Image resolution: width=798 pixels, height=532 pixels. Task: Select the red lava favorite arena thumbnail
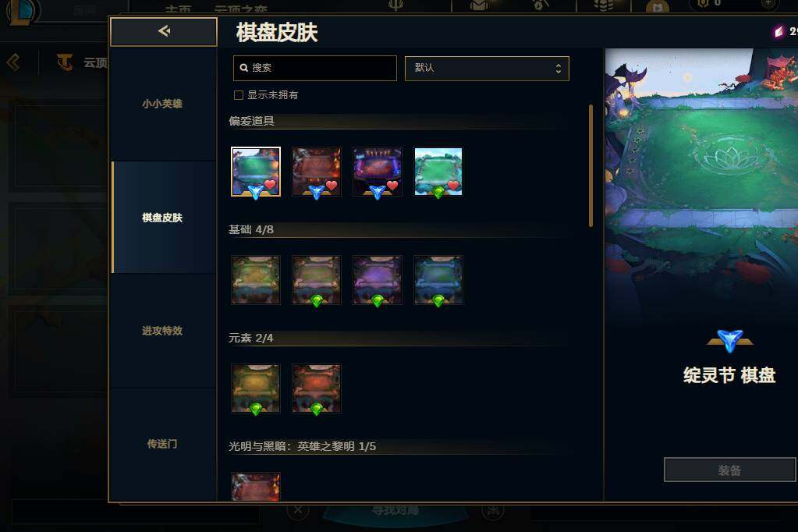coord(317,172)
